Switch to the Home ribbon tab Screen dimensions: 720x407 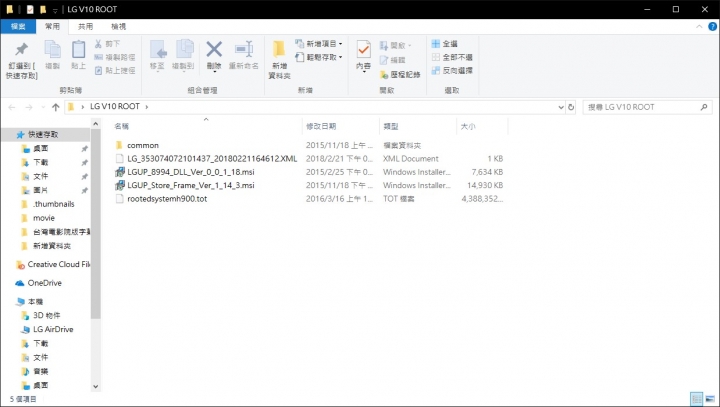click(52, 26)
